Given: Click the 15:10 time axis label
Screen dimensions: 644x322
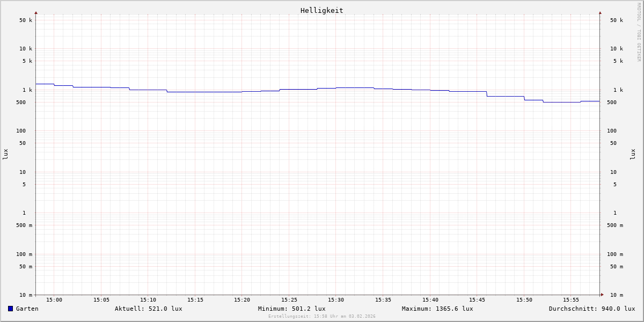Looking at the screenshot, I should pos(148,300).
